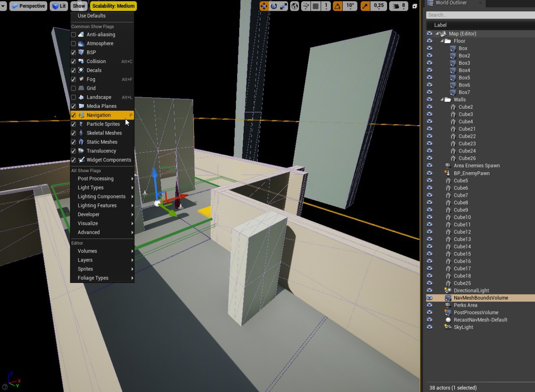Collapse the Walls folder in outliner
This screenshot has width=535, height=392.
click(x=442, y=100)
